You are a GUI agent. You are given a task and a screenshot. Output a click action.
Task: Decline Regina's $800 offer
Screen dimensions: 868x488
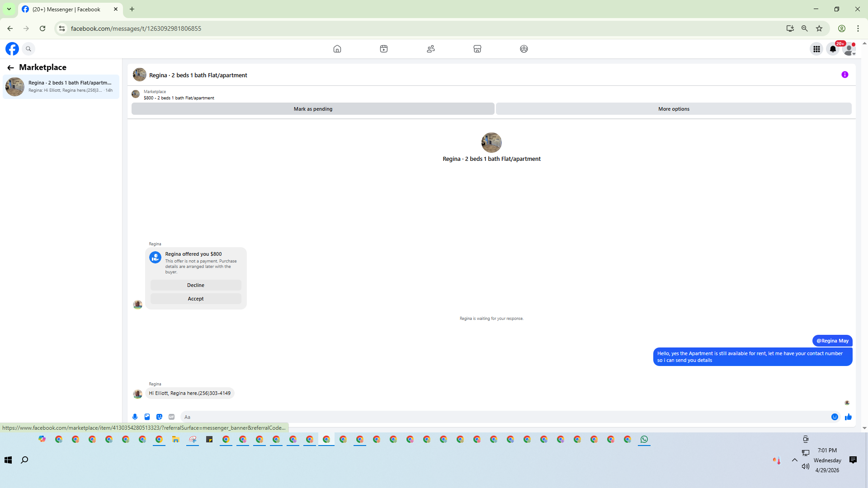(196, 285)
